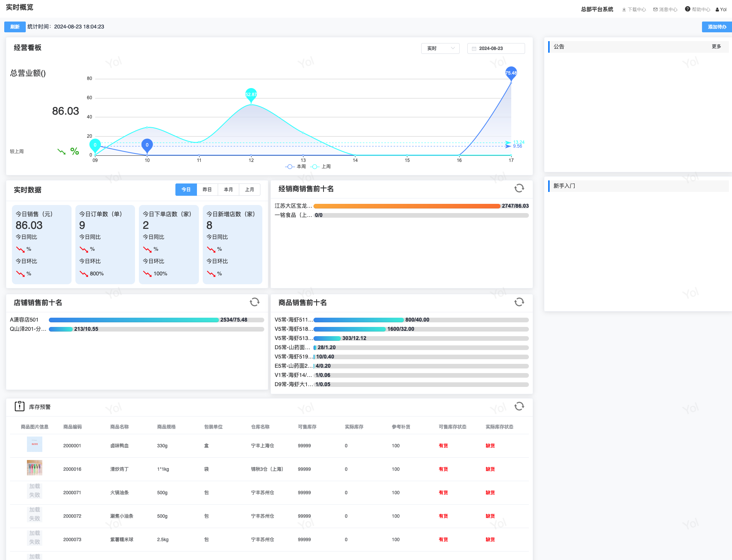Click the 刷新 button
This screenshot has width=732, height=560.
15,27
